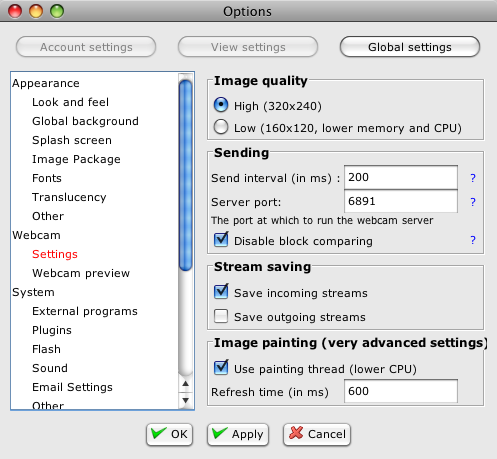The width and height of the screenshot is (497, 459).
Task: Click the Refresh time input field
Action: [401, 391]
